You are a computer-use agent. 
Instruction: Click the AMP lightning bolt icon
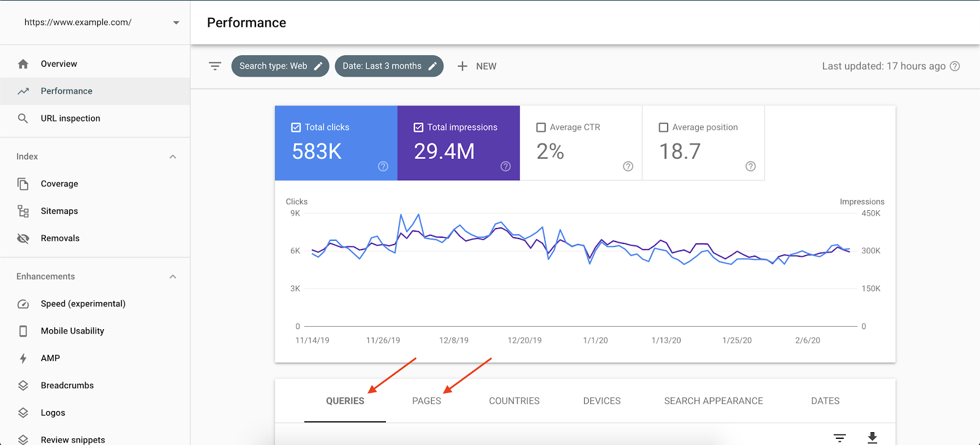[x=23, y=359]
